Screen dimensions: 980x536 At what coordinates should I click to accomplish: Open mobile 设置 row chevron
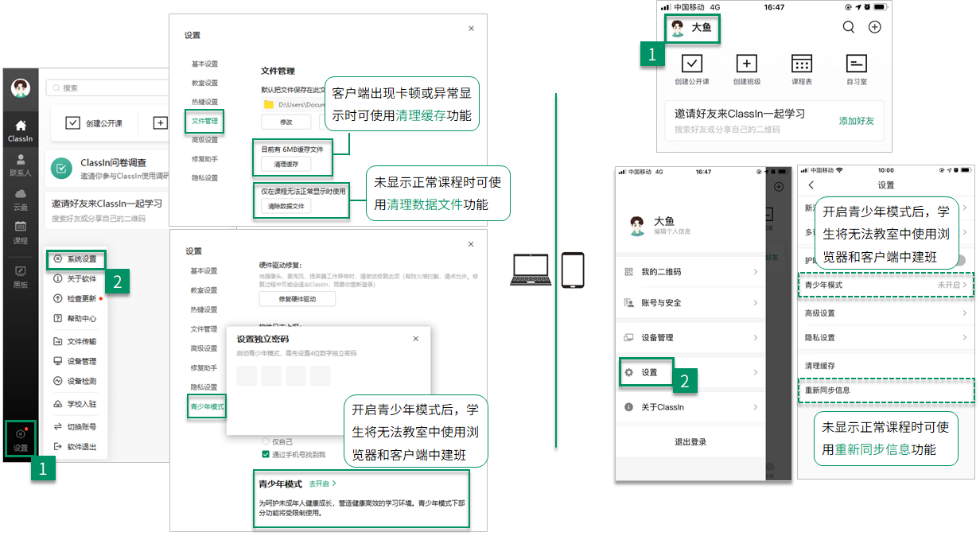[755, 372]
